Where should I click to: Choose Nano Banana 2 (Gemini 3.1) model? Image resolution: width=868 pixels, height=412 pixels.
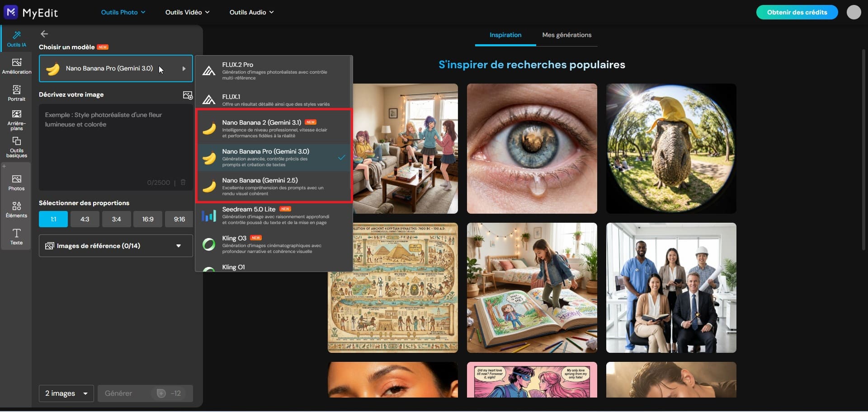(x=274, y=129)
